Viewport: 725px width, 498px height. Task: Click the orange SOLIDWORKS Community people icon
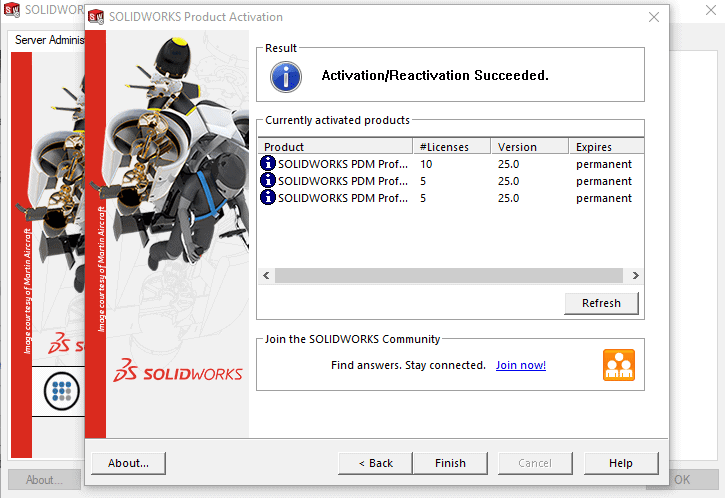(x=619, y=365)
